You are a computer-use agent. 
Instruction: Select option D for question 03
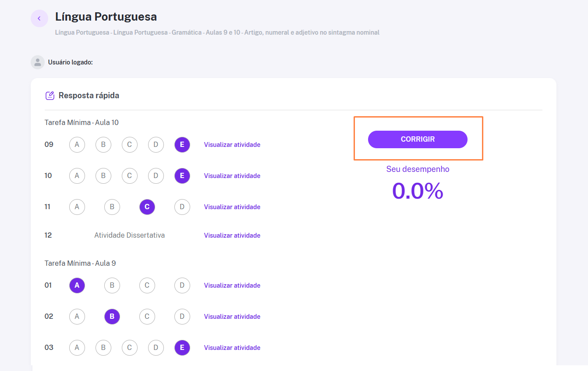coord(156,348)
